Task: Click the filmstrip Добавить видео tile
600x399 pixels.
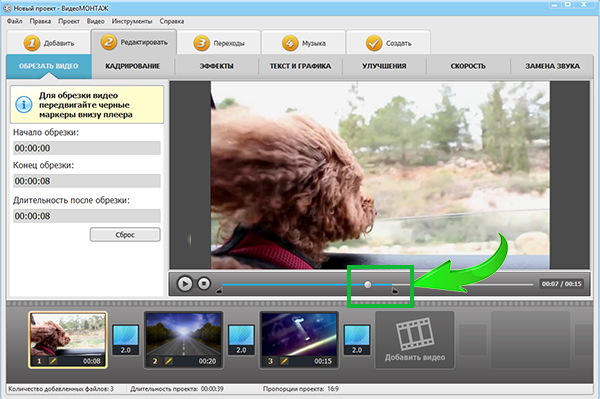Action: pos(415,340)
